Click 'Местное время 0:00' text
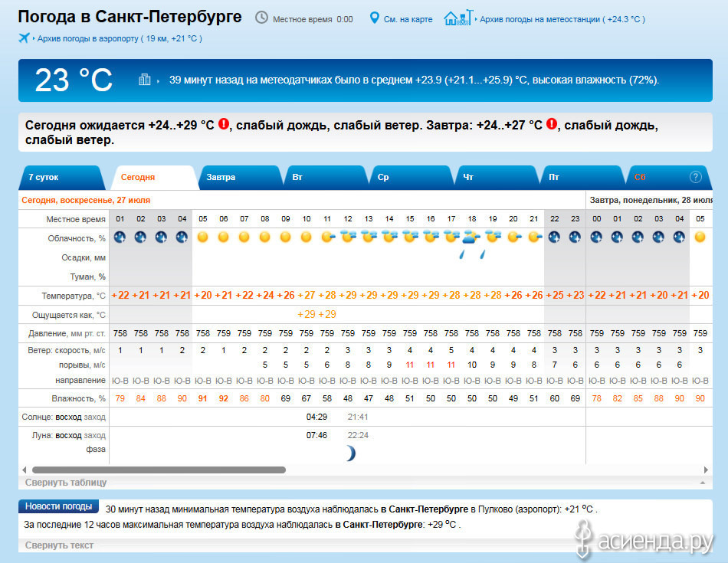 pos(313,19)
